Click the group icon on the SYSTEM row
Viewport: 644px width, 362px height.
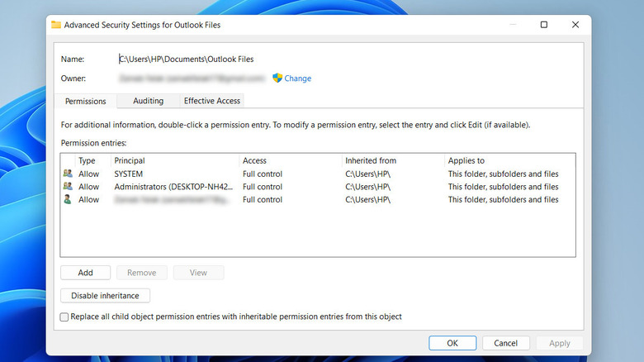[x=68, y=174]
